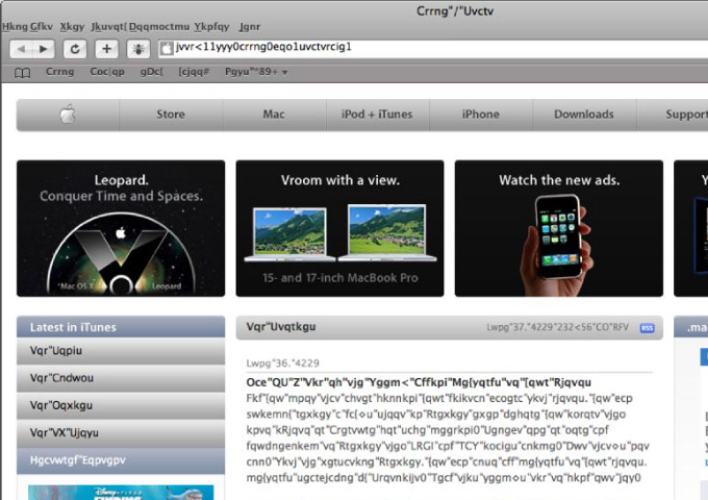The image size is (708, 500).
Task: Expand the Pgyu bookmarks dropdown
Action: click(x=256, y=72)
